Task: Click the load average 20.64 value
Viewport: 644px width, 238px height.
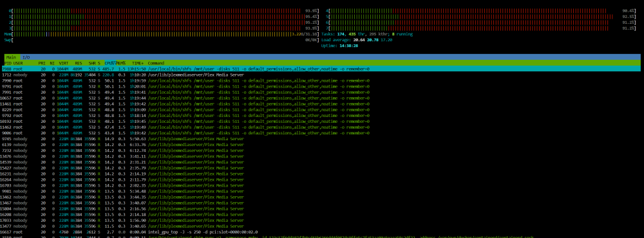Action: (359, 40)
